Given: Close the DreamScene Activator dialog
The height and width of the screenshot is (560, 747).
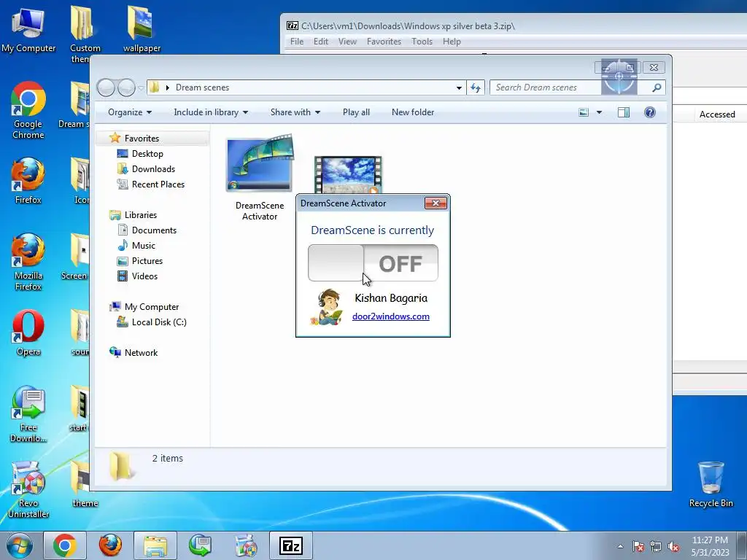Looking at the screenshot, I should 436,203.
